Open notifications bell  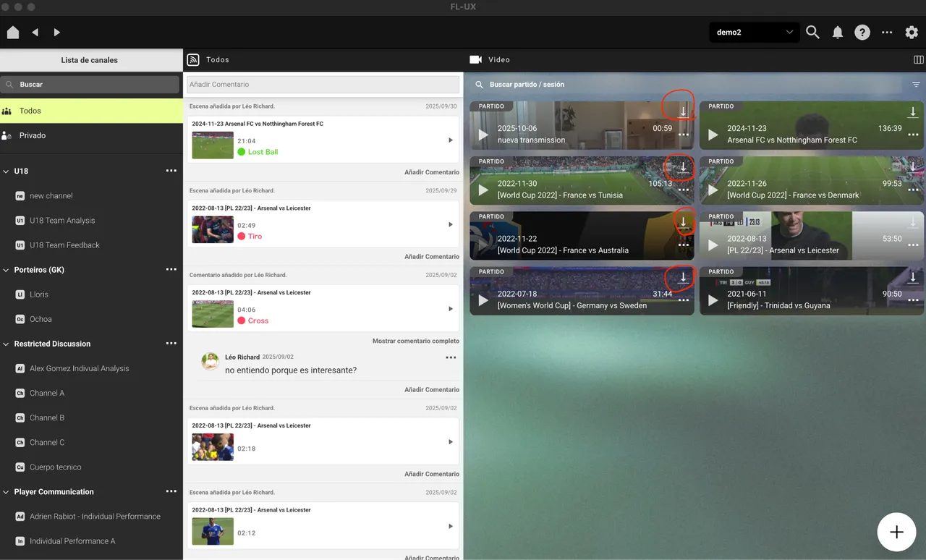[838, 33]
